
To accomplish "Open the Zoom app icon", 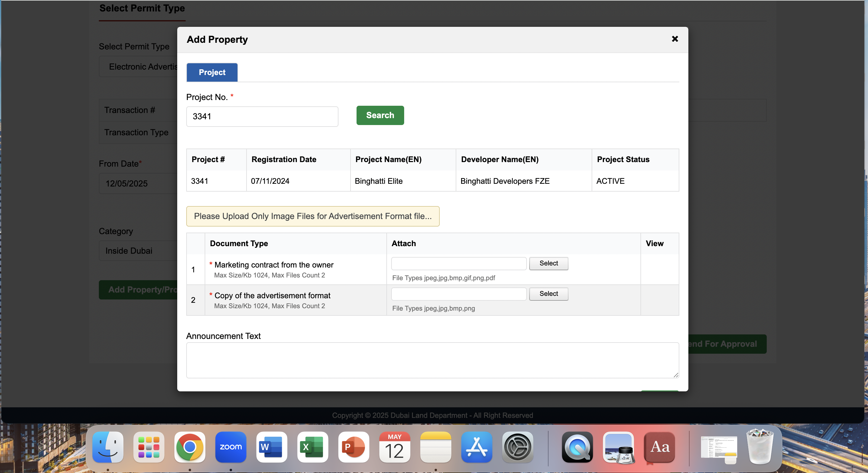I will [231, 447].
